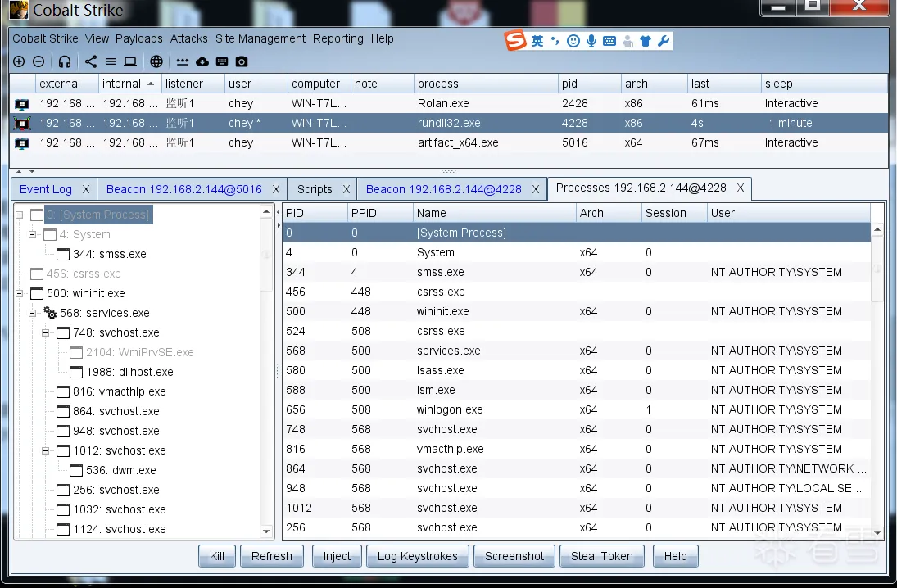The image size is (897, 588).
Task: Switch to target table monitor icon
Action: (x=130, y=61)
